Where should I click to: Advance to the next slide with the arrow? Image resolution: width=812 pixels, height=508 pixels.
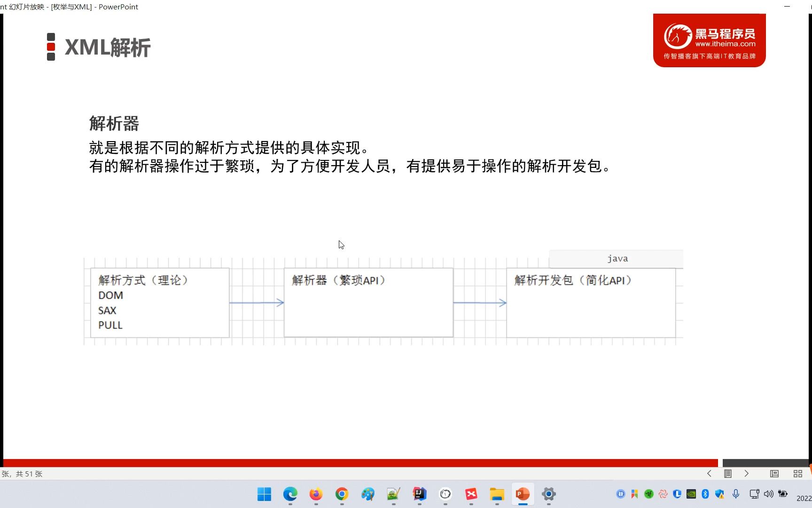(747, 474)
